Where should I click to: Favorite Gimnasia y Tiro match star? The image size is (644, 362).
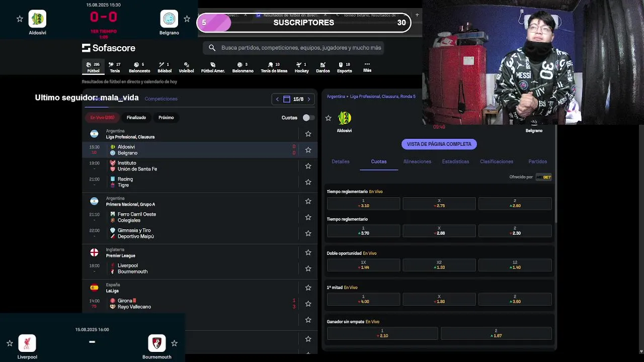point(308,233)
